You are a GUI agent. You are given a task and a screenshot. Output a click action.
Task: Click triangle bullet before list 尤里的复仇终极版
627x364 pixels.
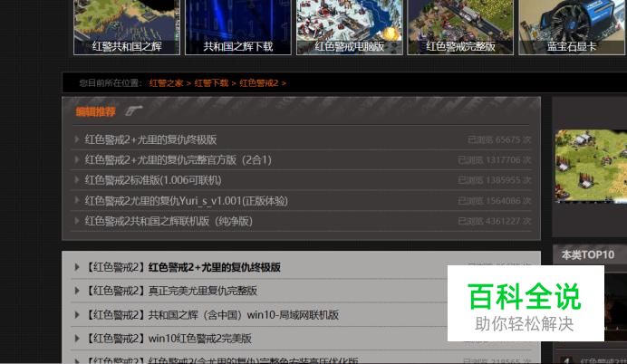pos(77,267)
